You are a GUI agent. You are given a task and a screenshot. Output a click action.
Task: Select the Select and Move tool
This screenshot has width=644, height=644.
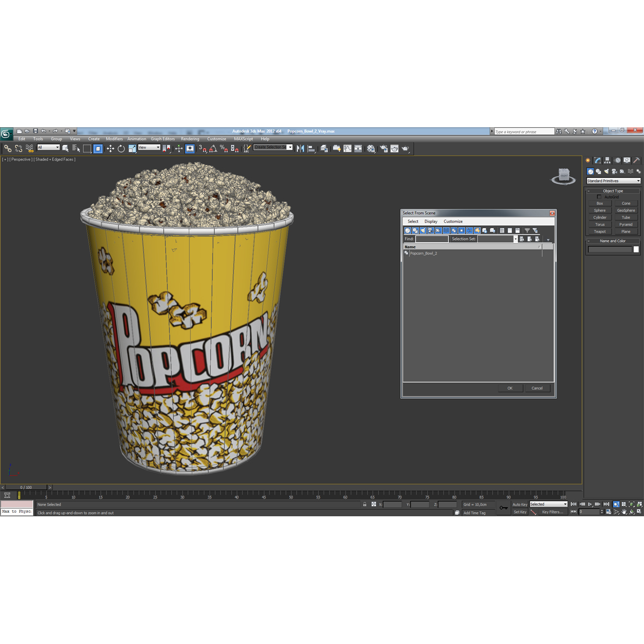[111, 149]
